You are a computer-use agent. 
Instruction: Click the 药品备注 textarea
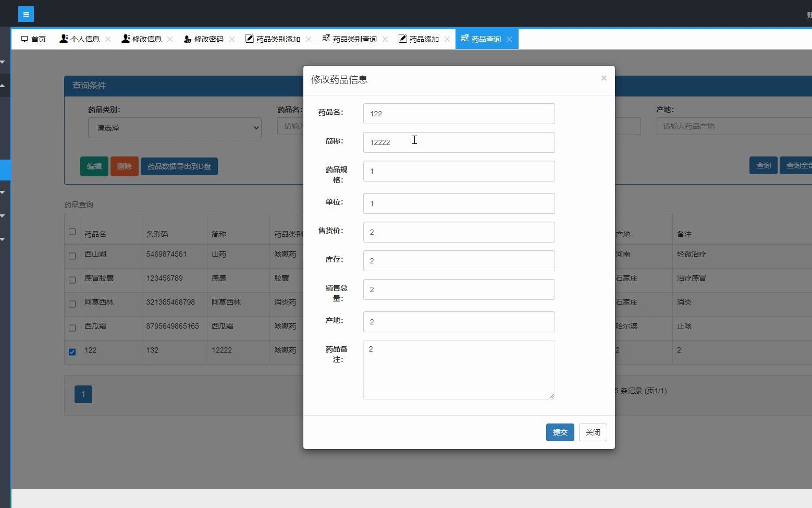(459, 370)
